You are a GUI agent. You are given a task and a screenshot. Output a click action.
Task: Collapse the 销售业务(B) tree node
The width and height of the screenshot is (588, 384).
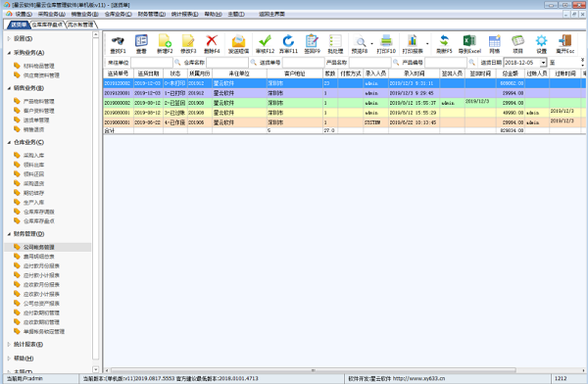9,88
